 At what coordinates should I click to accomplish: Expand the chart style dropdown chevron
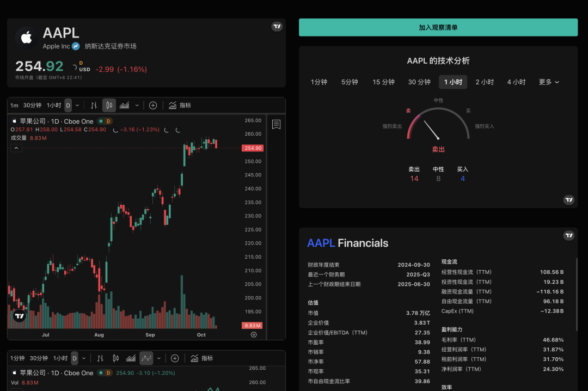137,105
